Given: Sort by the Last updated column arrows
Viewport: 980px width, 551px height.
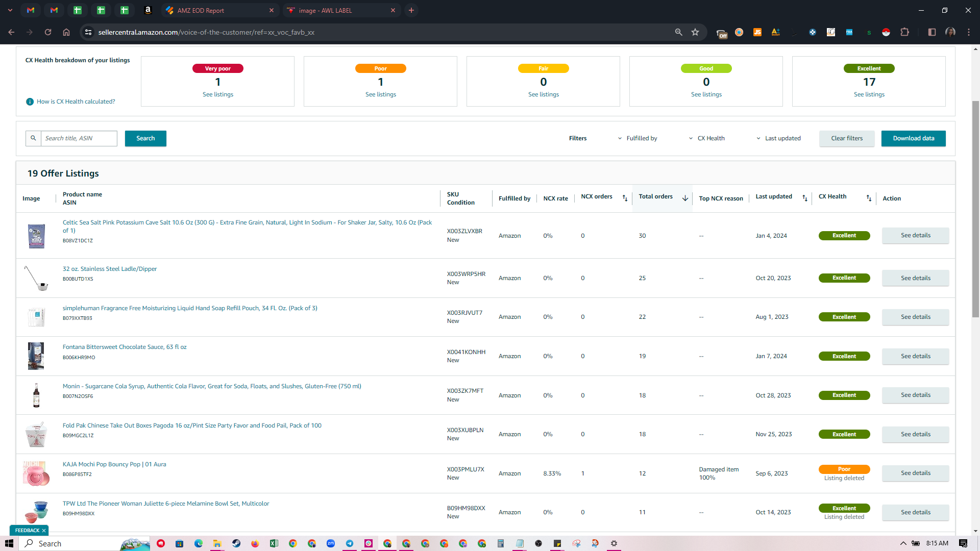Looking at the screenshot, I should pyautogui.click(x=805, y=198).
